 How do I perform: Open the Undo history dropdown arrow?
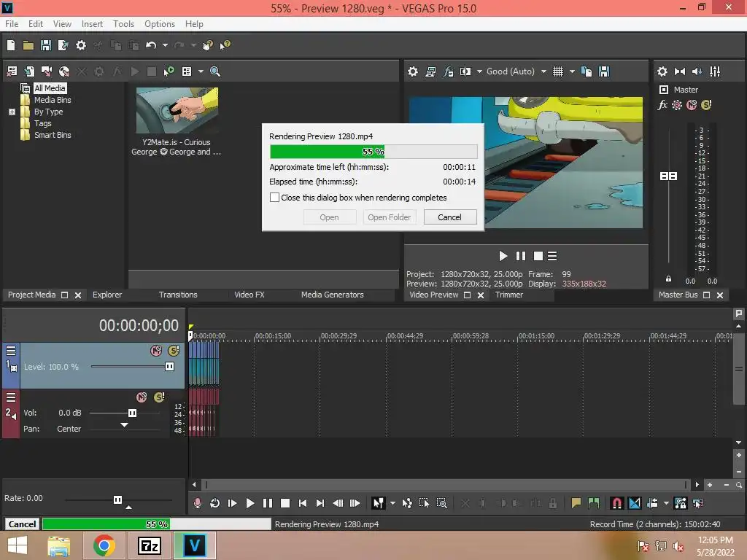click(x=165, y=45)
